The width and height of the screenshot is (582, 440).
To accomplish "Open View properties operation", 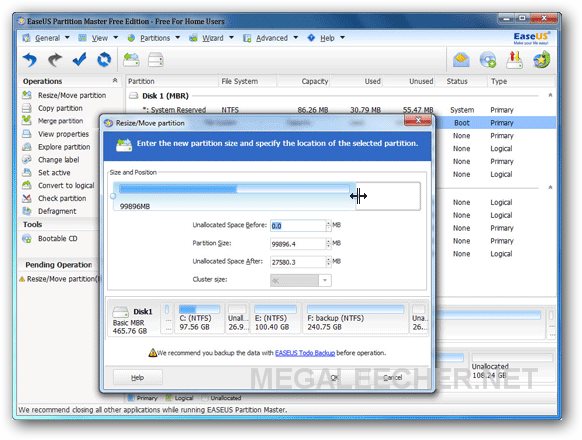I will (63, 134).
